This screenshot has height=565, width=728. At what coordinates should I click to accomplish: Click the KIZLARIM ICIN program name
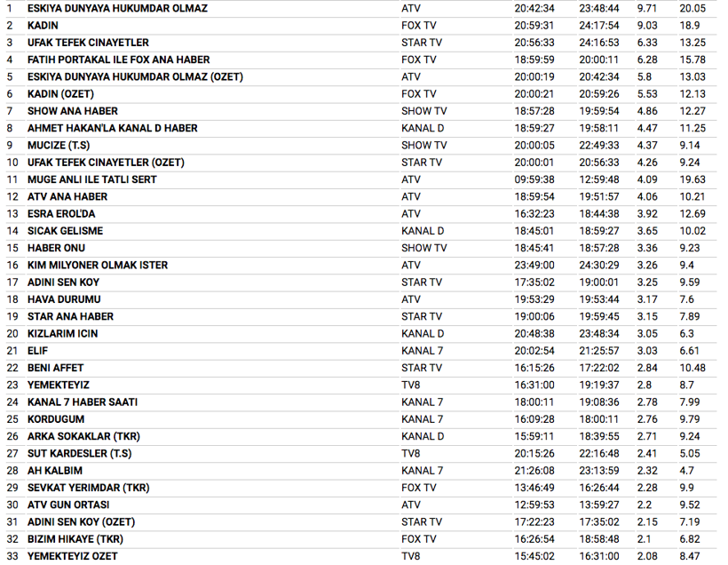(x=63, y=334)
